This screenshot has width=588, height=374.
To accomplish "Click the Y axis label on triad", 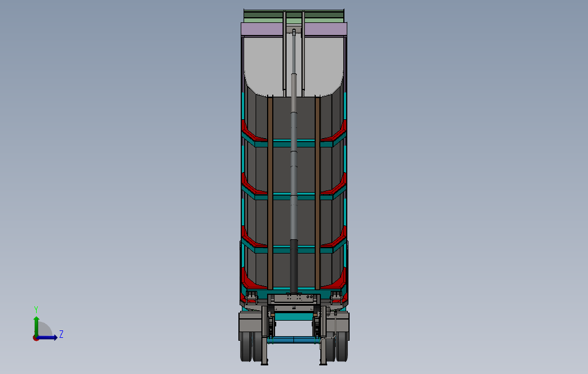I will 36,310.
